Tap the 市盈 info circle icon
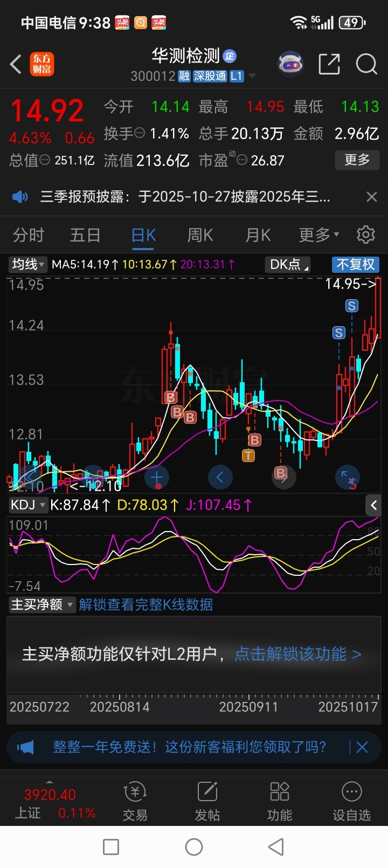Screen dimensions: 388x868 242,160
